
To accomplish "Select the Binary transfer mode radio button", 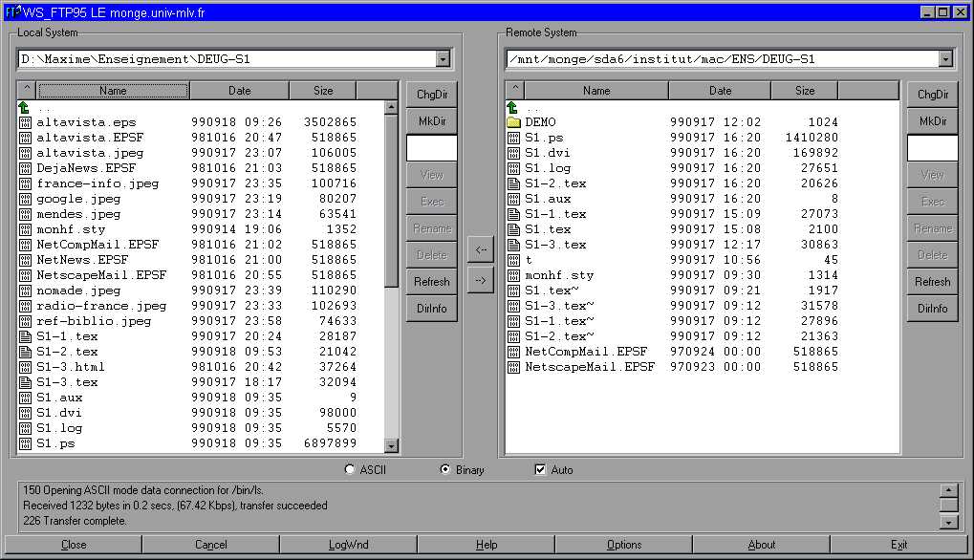I will tap(444, 470).
